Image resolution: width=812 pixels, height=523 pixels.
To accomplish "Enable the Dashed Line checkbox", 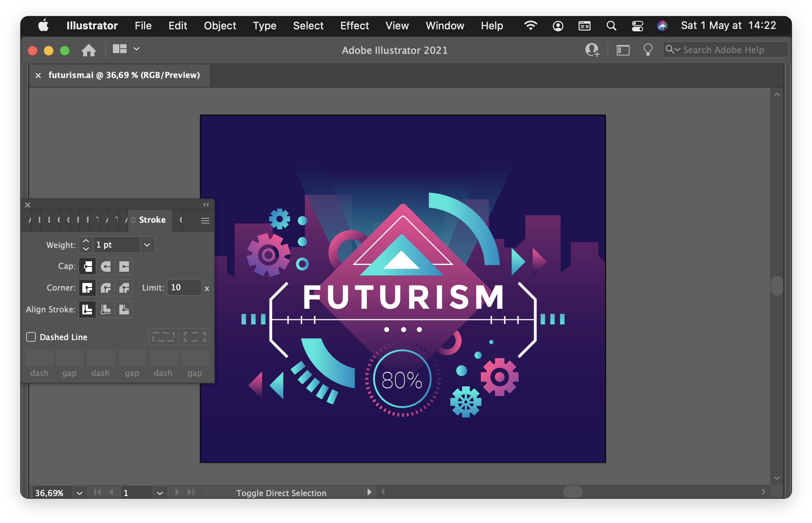I will pos(31,337).
